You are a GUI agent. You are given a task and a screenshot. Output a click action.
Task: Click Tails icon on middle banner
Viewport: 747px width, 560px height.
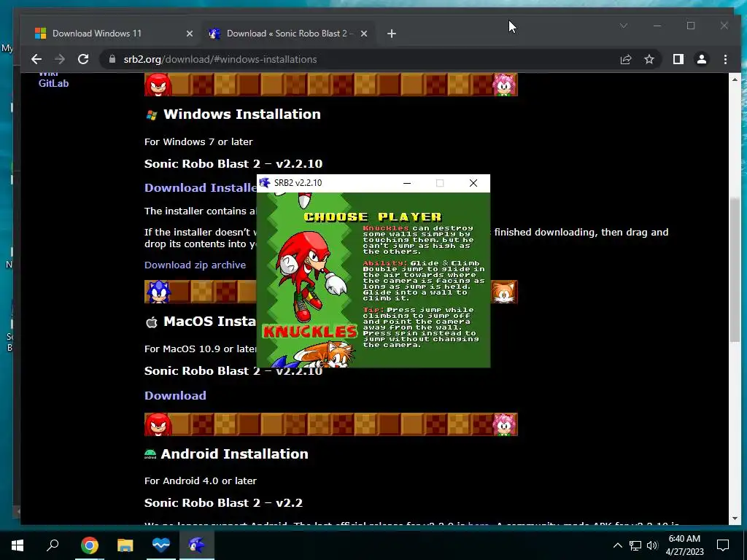[x=505, y=292]
